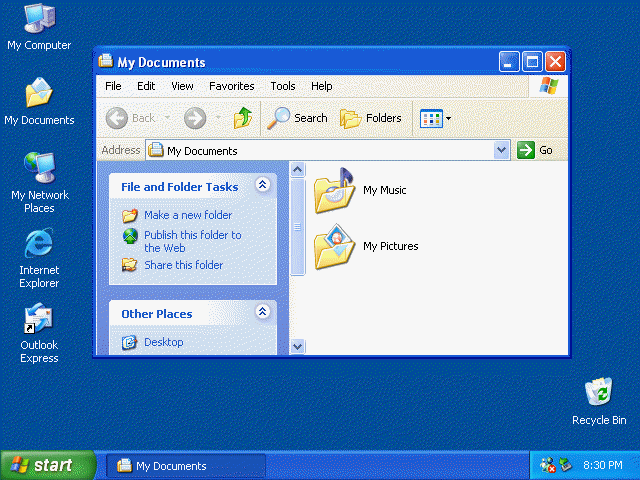Click the messenger tray icon
The height and width of the screenshot is (480, 640).
(x=547, y=465)
